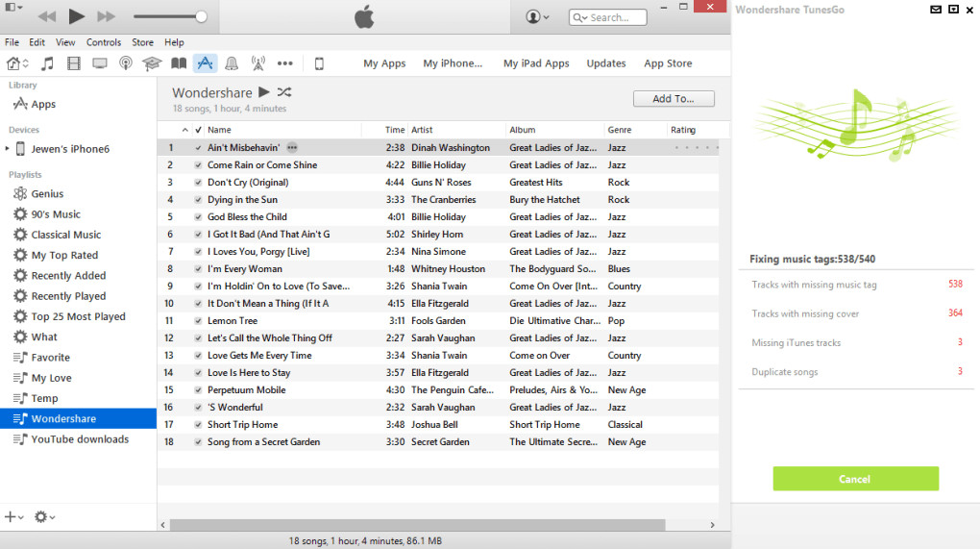980x549 pixels.
Task: Open the Home icon dropdown
Action: click(x=17, y=63)
